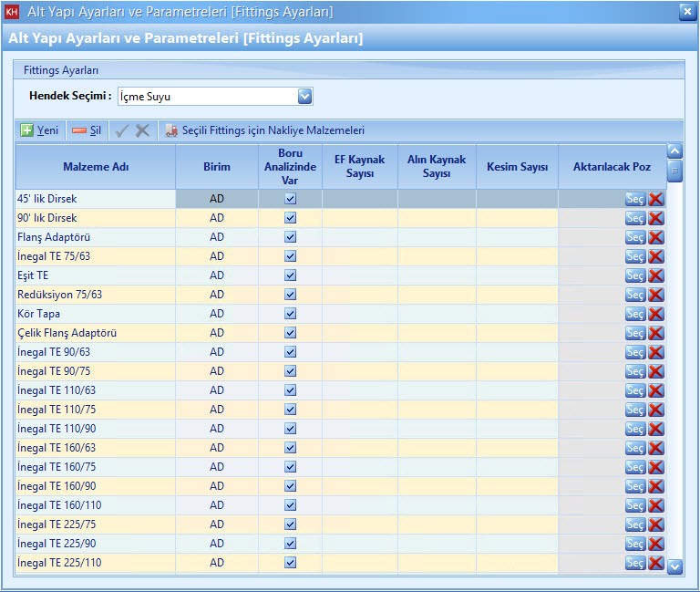The image size is (700, 592).
Task: Uncheck Boru Analizinde Var for 90' lik Dirsek
Action: pos(290,218)
